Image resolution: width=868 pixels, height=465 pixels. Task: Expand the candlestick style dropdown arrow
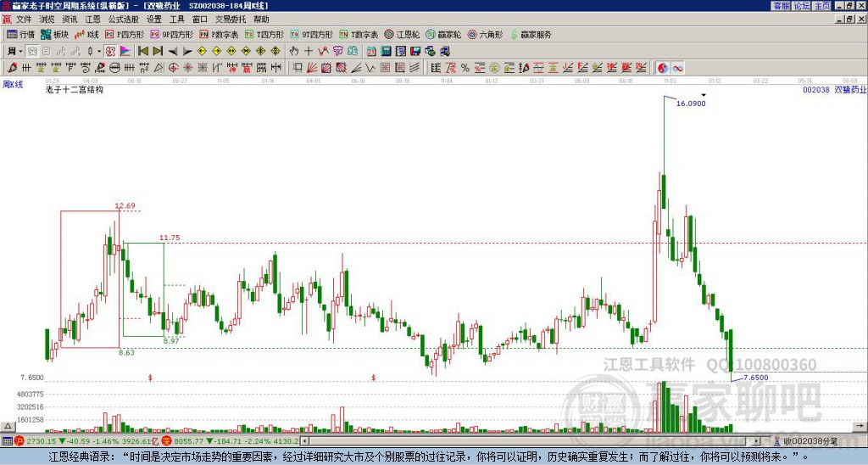coord(99,52)
